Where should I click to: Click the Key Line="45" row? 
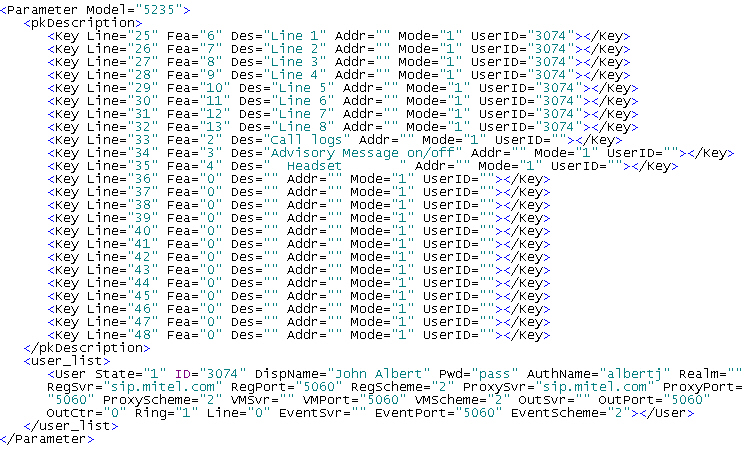tap(298, 295)
